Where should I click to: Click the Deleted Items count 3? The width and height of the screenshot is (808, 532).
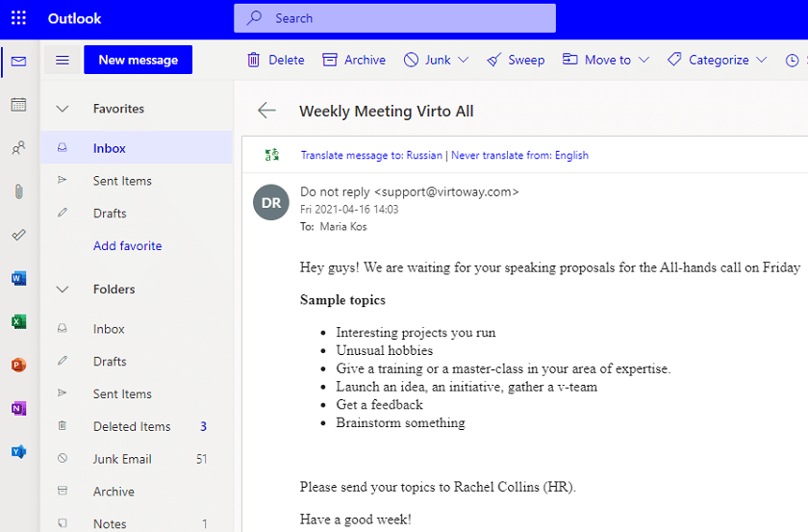204,426
